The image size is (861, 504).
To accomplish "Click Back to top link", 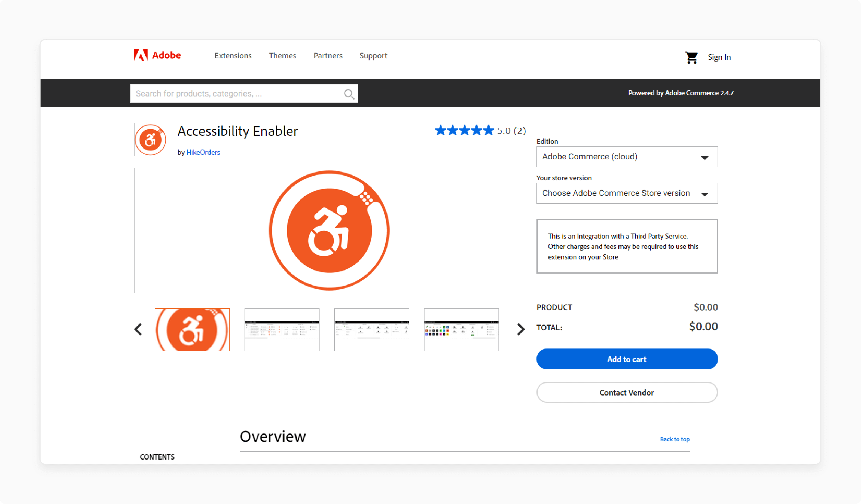I will coord(674,439).
